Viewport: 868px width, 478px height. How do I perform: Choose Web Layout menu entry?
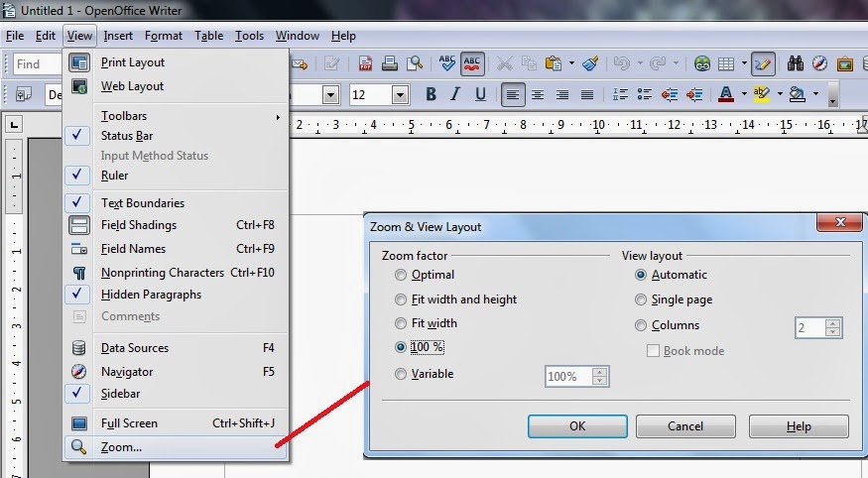[176, 86]
